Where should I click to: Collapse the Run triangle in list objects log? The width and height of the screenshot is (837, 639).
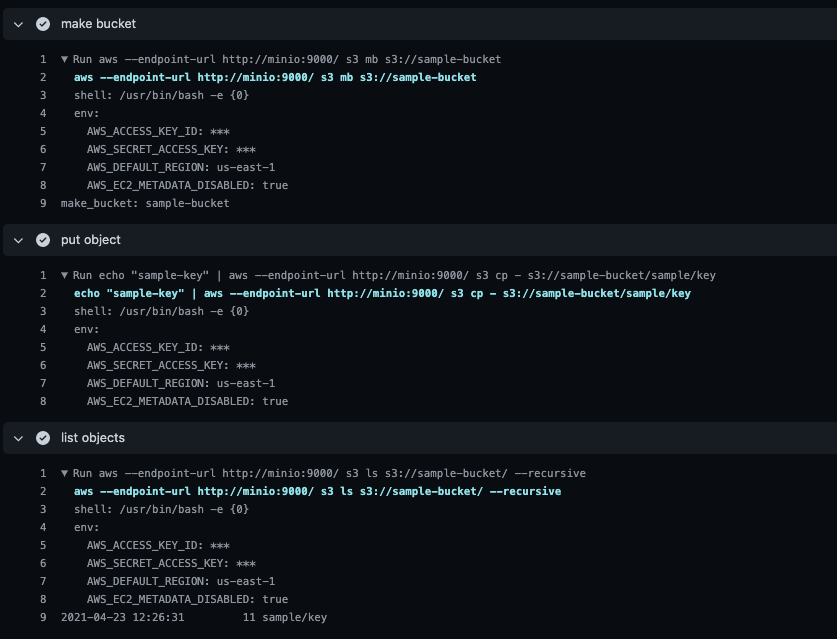[x=65, y=474]
